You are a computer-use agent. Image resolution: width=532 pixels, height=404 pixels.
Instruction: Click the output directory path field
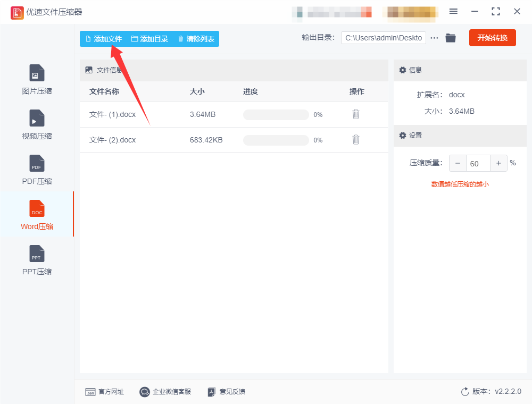[x=384, y=38]
